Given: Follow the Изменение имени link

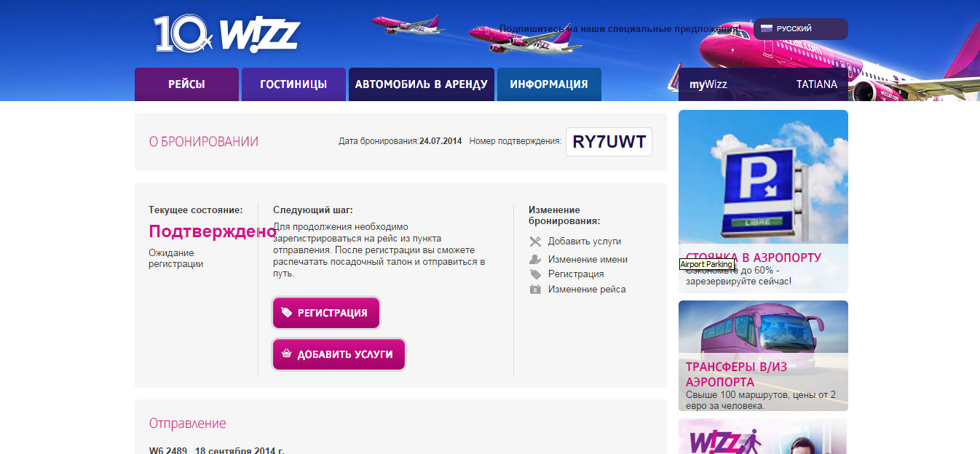Looking at the screenshot, I should point(588,260).
